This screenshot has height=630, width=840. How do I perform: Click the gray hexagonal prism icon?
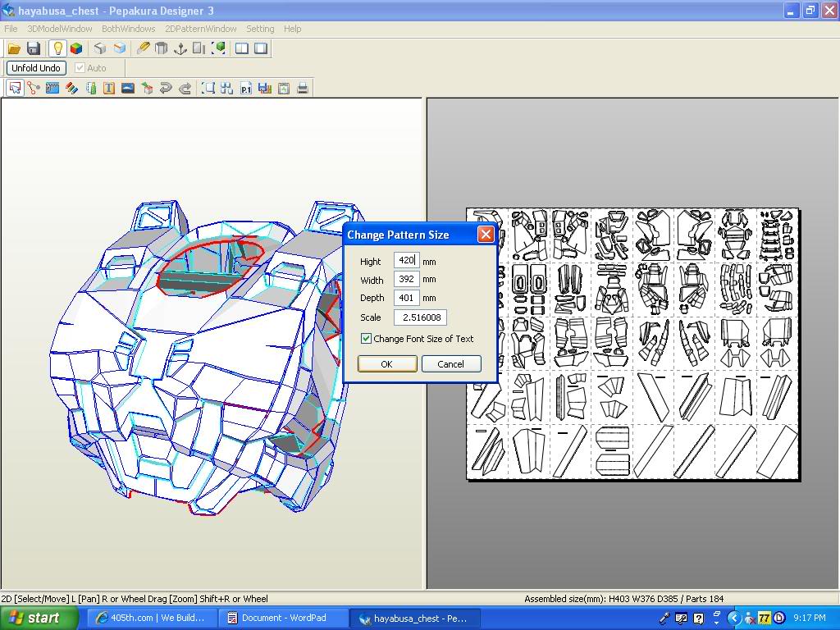point(162,48)
